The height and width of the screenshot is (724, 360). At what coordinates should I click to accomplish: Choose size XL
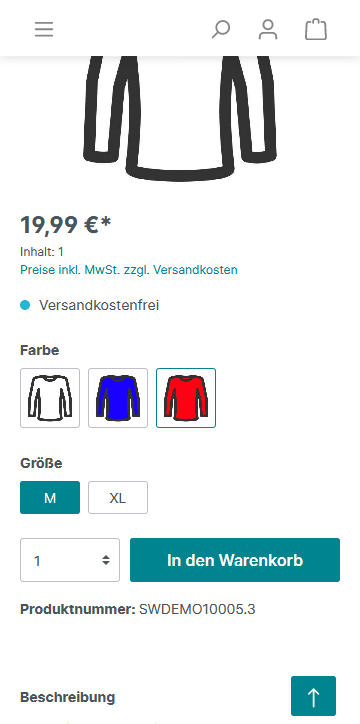(118, 497)
